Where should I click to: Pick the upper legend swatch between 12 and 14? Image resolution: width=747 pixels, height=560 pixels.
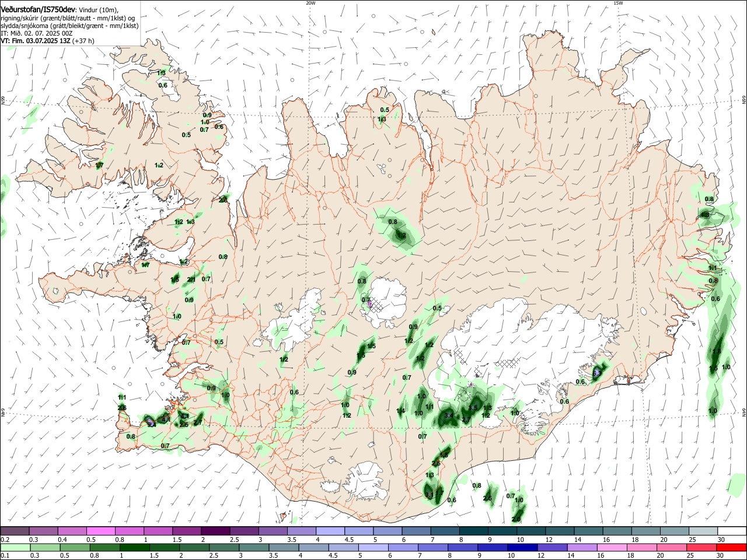[559, 531]
